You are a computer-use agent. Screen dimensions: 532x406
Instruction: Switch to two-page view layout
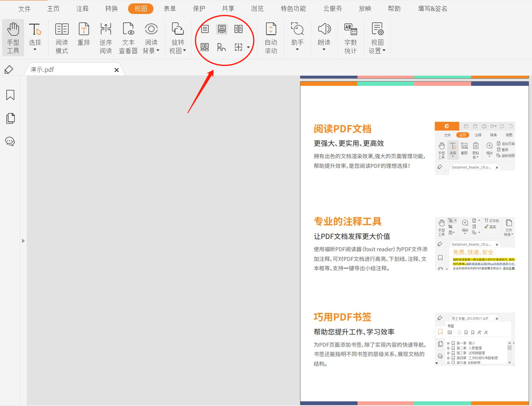(239, 29)
